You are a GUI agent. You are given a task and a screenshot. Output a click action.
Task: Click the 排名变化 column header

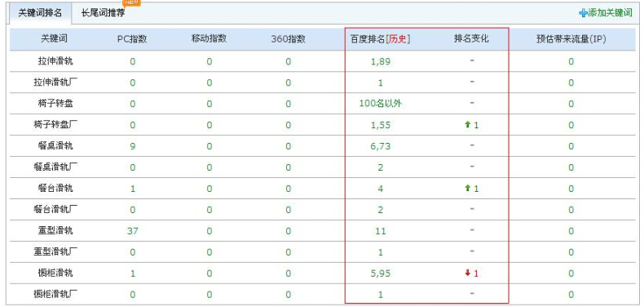tap(471, 38)
